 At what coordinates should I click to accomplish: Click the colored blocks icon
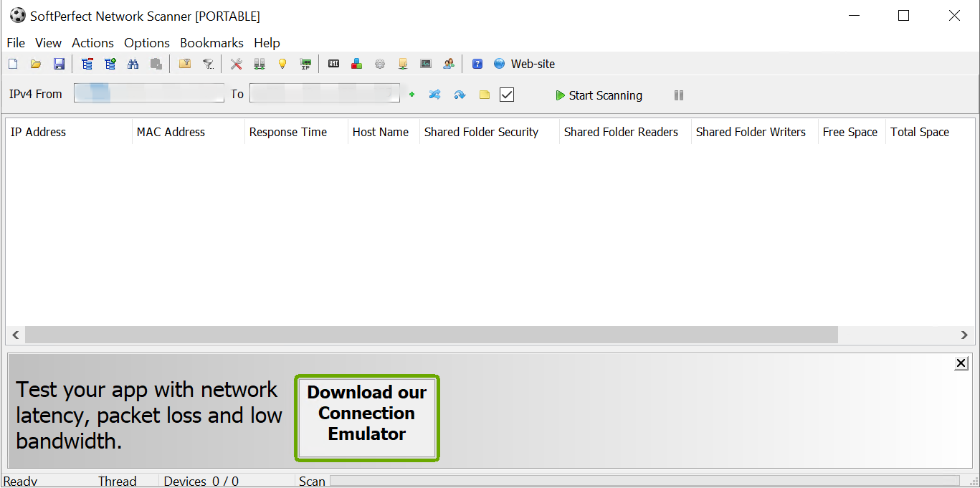(356, 64)
